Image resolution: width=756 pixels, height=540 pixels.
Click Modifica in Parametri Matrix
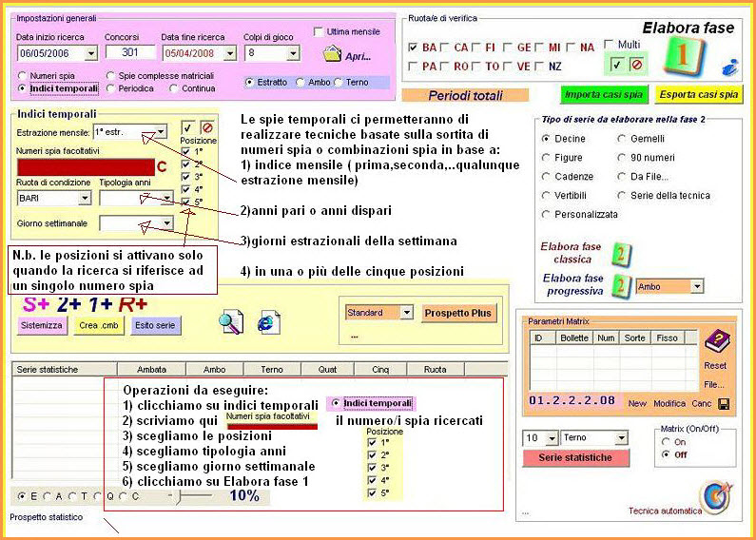(669, 403)
